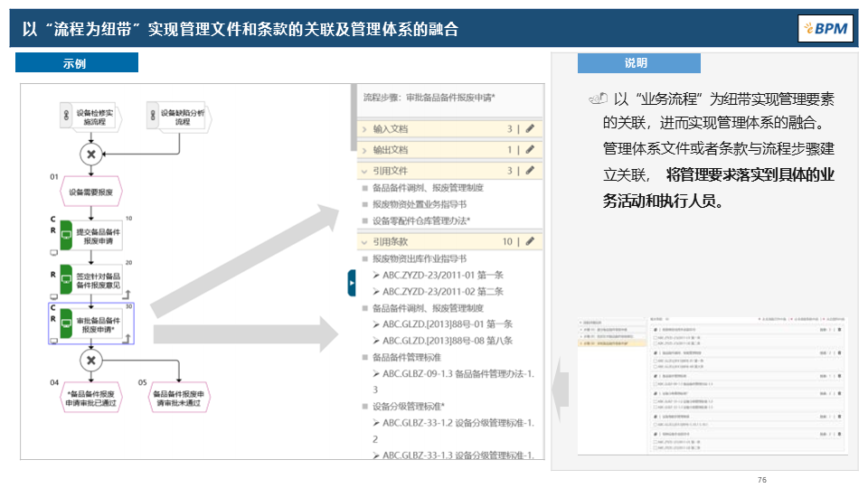The height and width of the screenshot is (488, 868).
Task: Click the blue arrow handle collapsing the details panel
Action: (x=352, y=283)
